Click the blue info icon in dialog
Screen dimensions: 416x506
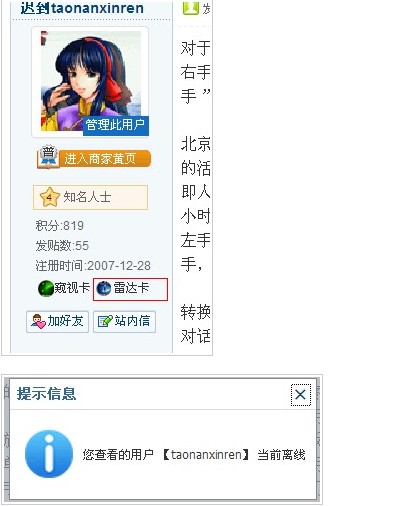[x=49, y=454]
